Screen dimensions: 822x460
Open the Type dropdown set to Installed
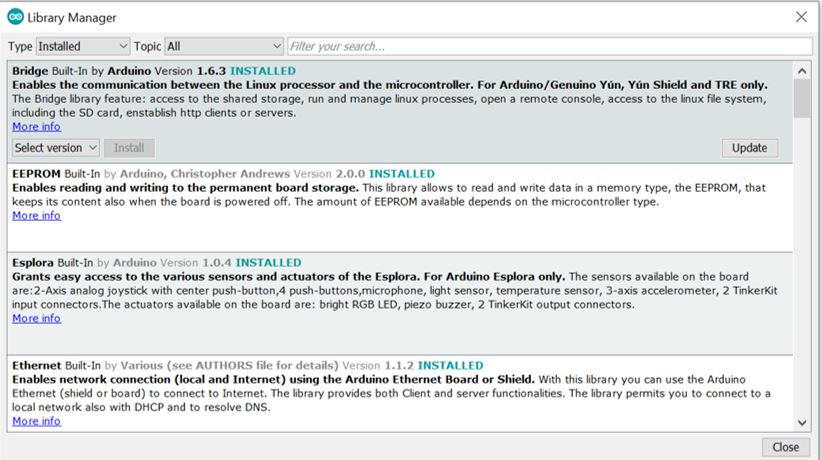tap(83, 46)
